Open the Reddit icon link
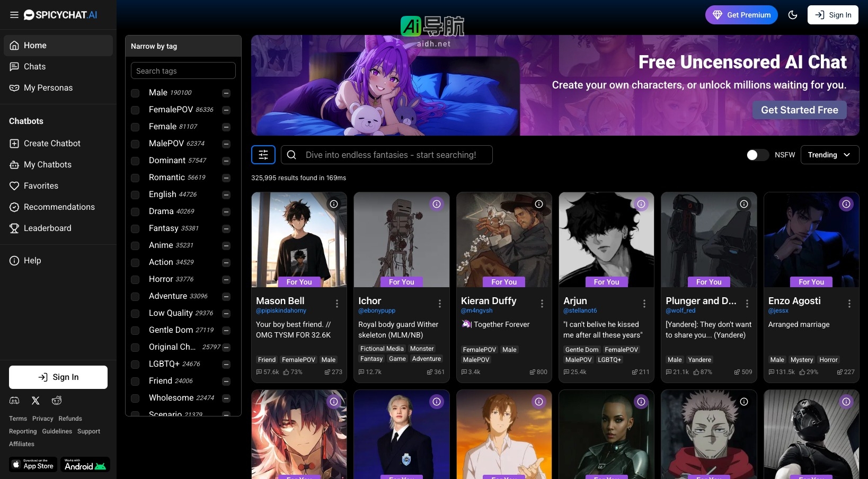 click(57, 401)
